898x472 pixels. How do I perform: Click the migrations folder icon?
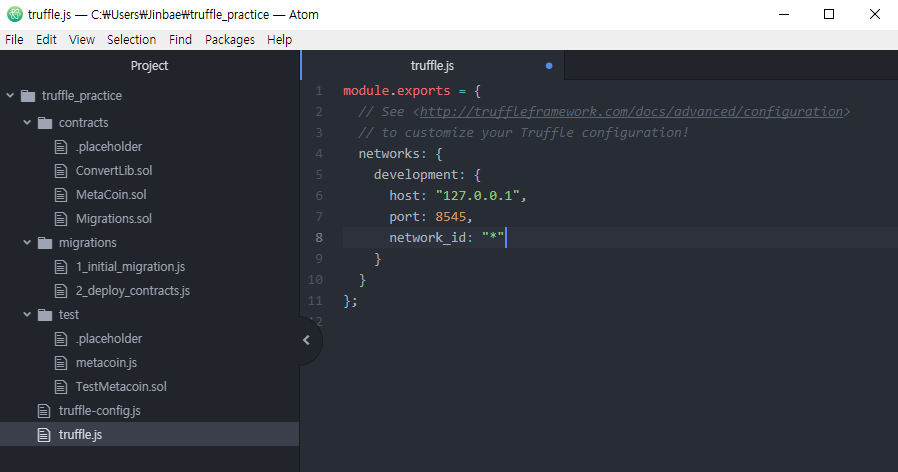[45, 243]
